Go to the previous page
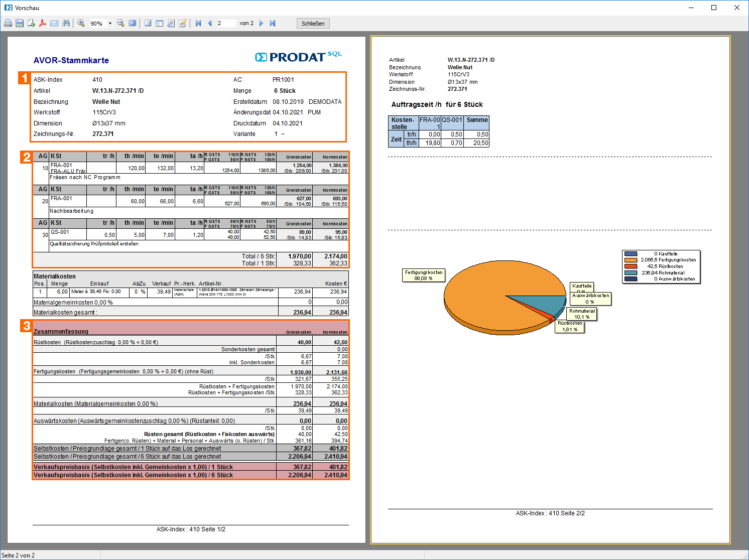The width and height of the screenshot is (749, 560). coord(210,23)
